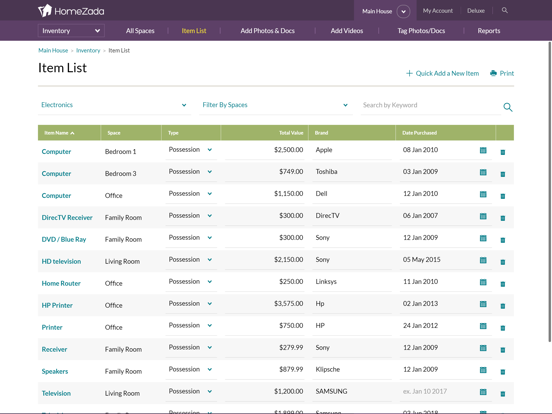Follow the Inventory breadcrumb link

[88, 50]
